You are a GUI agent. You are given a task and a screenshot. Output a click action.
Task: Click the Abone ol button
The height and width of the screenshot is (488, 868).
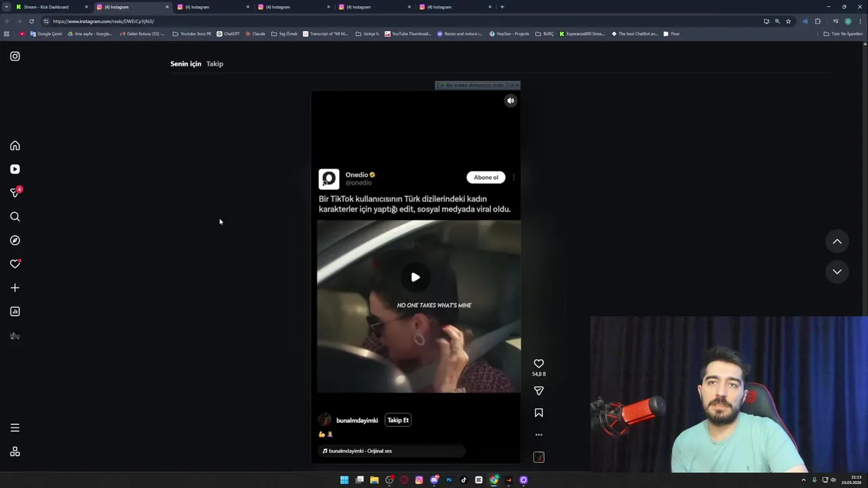[486, 178]
